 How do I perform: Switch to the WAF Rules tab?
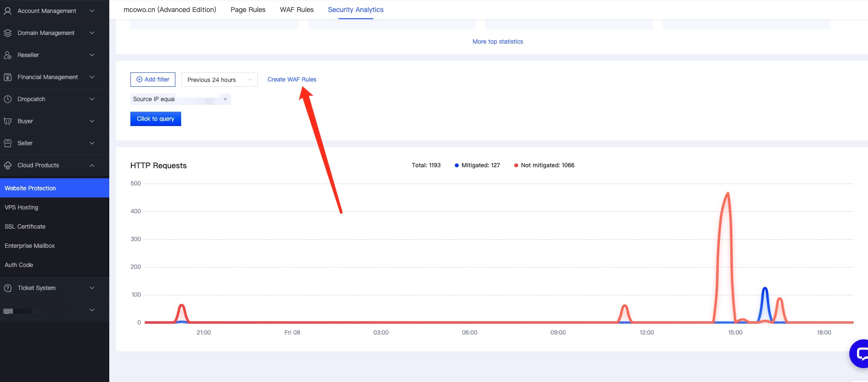[297, 10]
